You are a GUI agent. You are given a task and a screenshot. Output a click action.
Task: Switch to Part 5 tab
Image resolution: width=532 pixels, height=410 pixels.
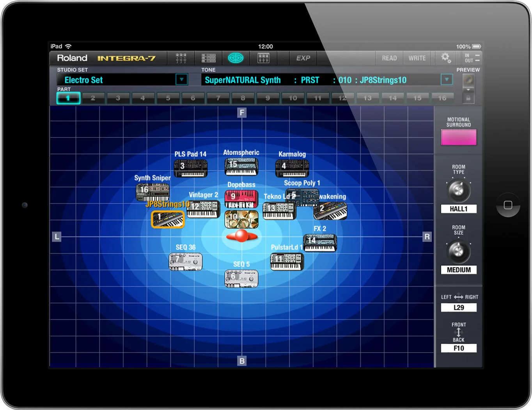tap(168, 98)
